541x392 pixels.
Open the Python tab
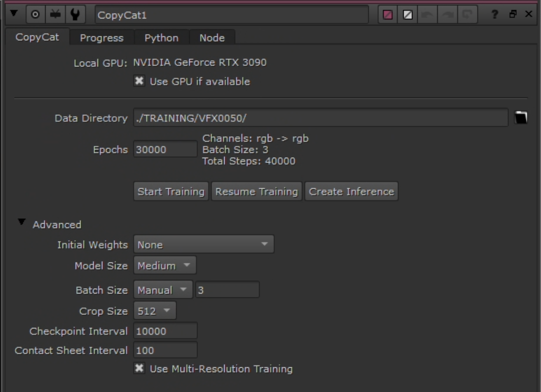[161, 38]
